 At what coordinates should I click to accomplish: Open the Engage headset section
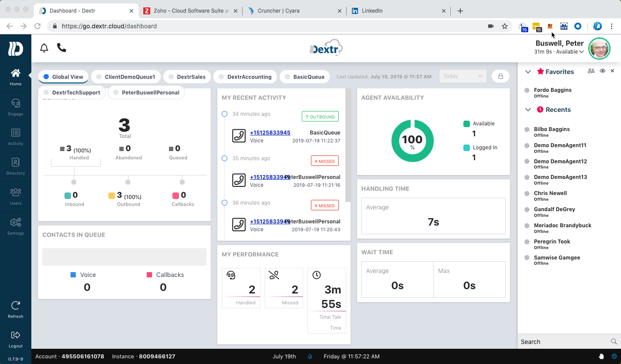tap(16, 107)
